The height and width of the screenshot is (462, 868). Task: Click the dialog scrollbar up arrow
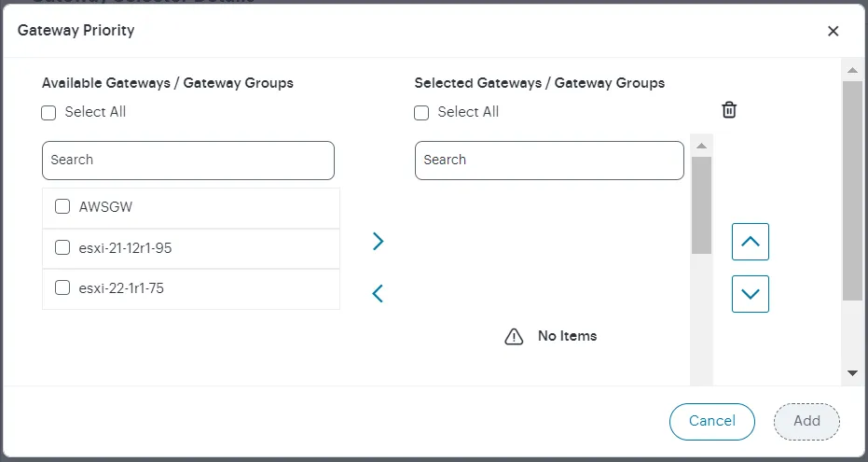pyautogui.click(x=852, y=70)
